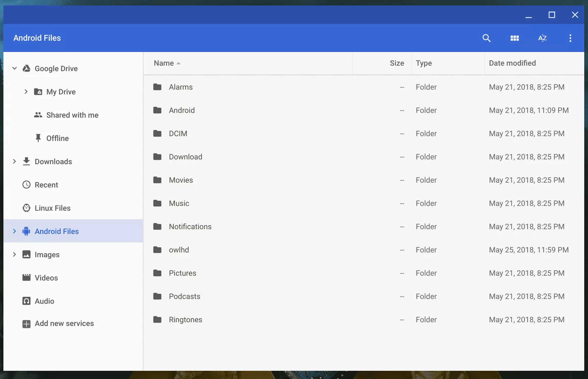The image size is (588, 379).
Task: Click the Linux Files penguin icon
Action: [x=26, y=208]
